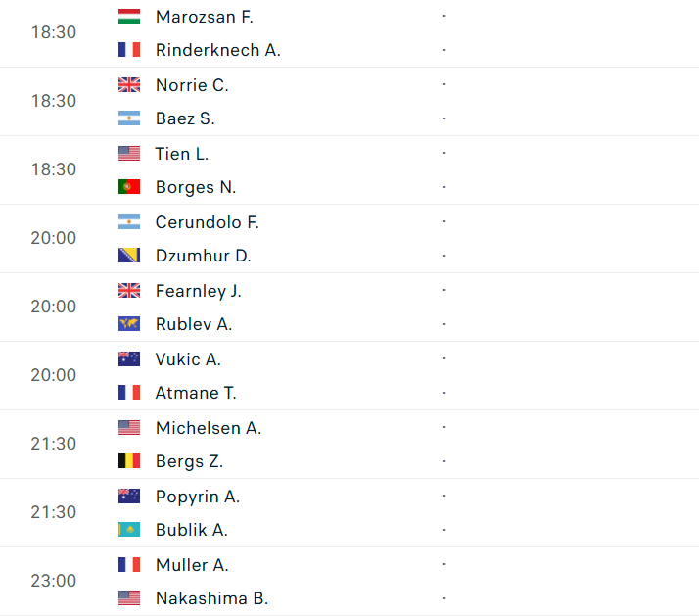The width and height of the screenshot is (699, 616).
Task: Open player Muller A.
Action: [191, 565]
